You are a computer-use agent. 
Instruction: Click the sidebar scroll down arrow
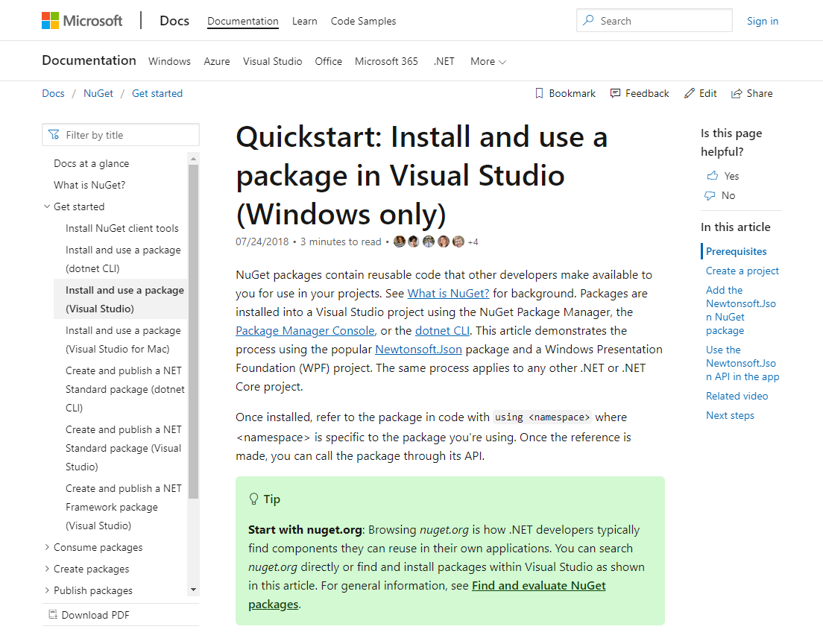point(193,590)
